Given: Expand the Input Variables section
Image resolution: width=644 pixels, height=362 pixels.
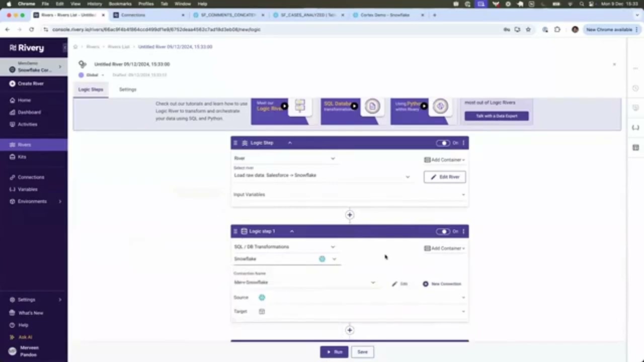Looking at the screenshot, I should (349, 195).
